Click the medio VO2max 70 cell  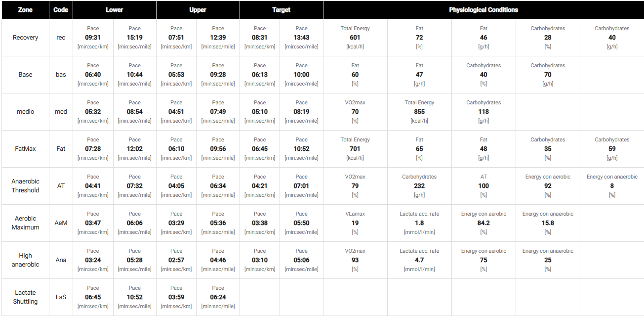(x=355, y=112)
